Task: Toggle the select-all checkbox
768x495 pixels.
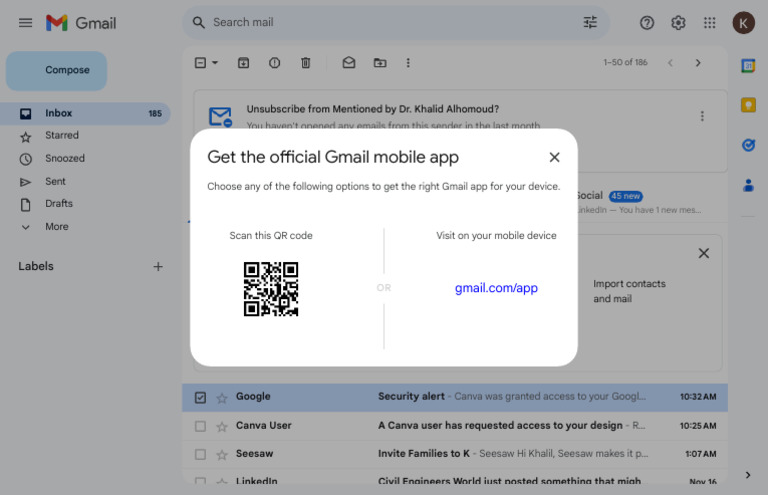Action: tap(200, 63)
